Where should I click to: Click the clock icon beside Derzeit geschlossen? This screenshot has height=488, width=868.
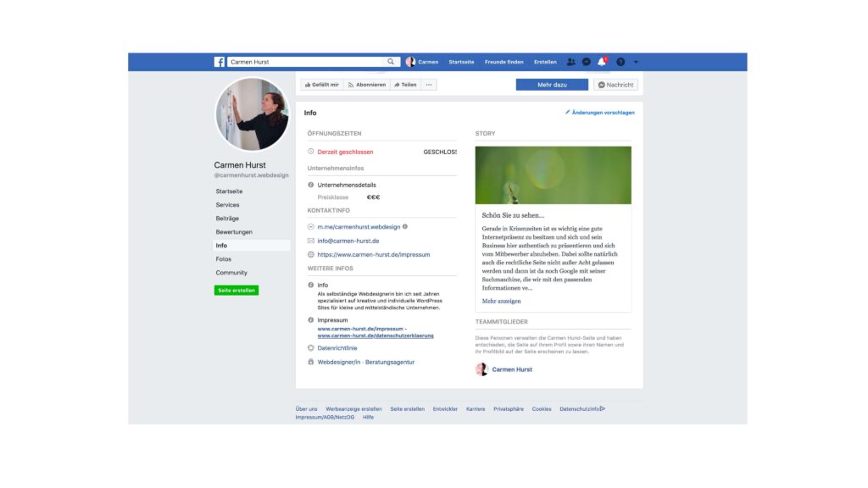[x=310, y=152]
